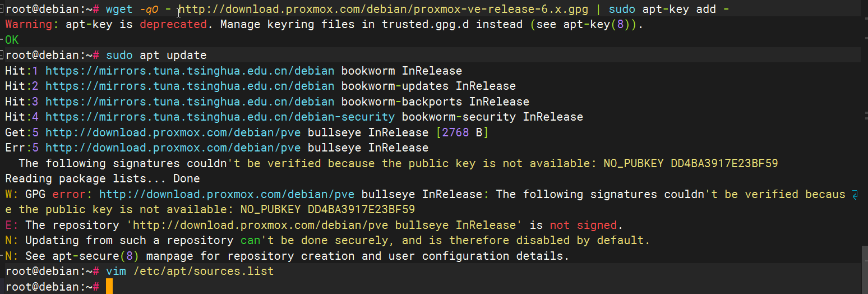Open the debian-security mirror link
Screen dimensions: 868x294
[220, 117]
